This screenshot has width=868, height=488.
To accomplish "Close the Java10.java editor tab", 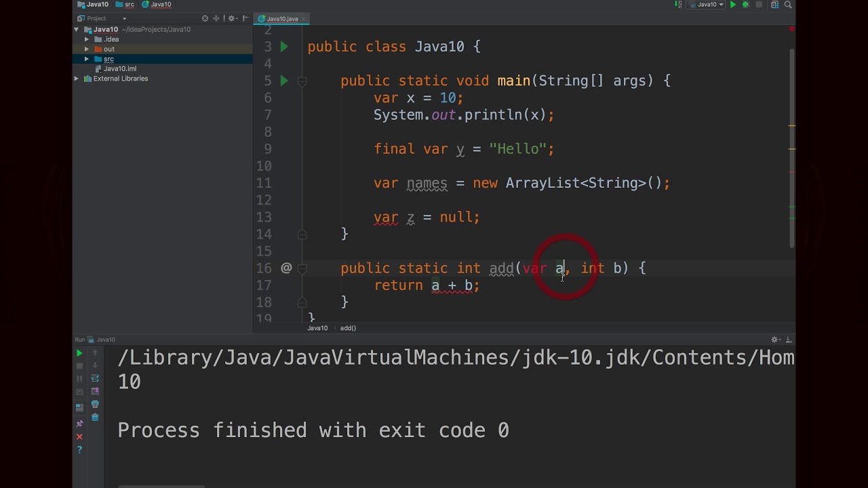I will click(304, 18).
